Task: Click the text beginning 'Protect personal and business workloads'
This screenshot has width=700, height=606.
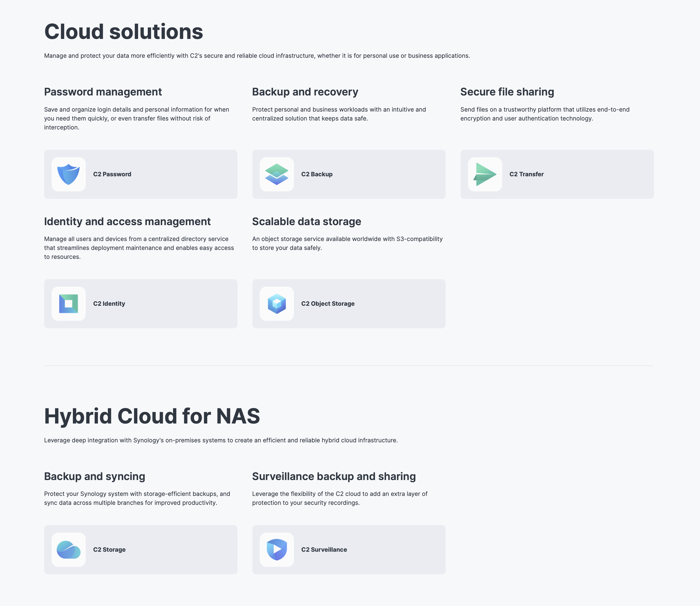Action: pyautogui.click(x=339, y=114)
